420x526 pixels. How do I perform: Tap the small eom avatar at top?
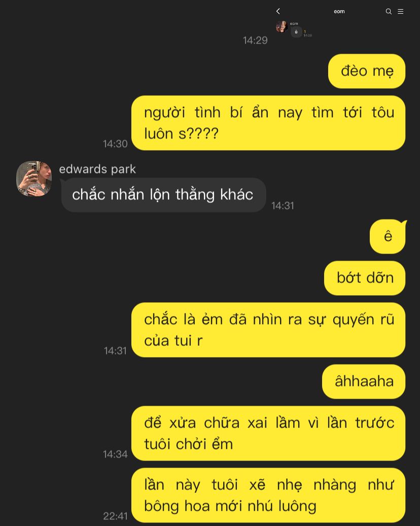[282, 26]
